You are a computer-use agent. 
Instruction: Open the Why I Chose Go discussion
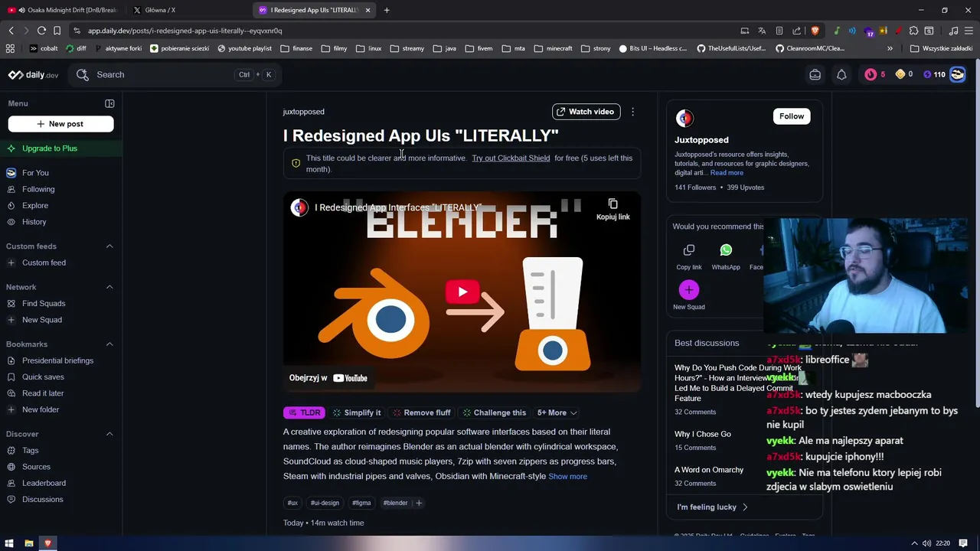click(x=702, y=434)
